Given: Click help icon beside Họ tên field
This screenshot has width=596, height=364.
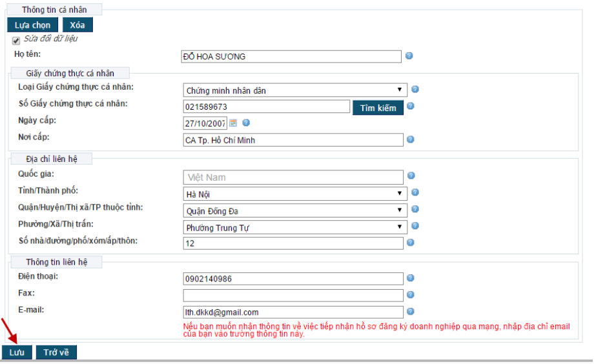Looking at the screenshot, I should tap(409, 56).
